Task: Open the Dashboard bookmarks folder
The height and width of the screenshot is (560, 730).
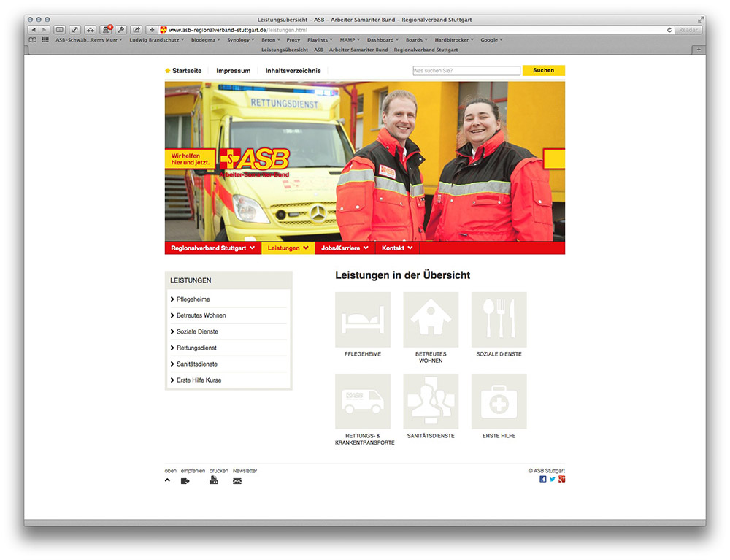Action: [383, 40]
